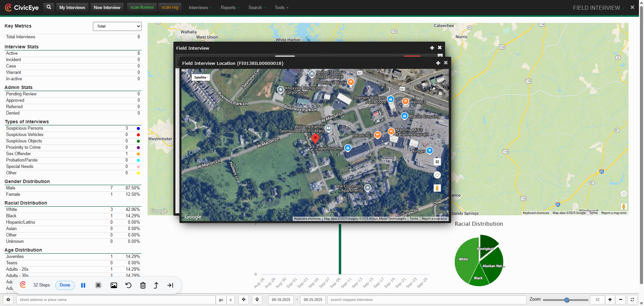Increase zoom with the plus button
Image resolution: width=644 pixels, height=306 pixels.
pyautogui.click(x=610, y=300)
